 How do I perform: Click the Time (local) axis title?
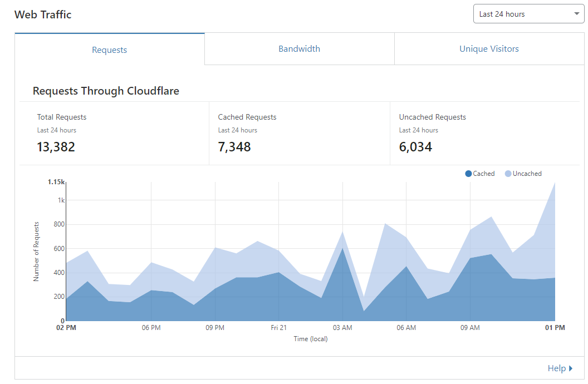click(x=311, y=339)
